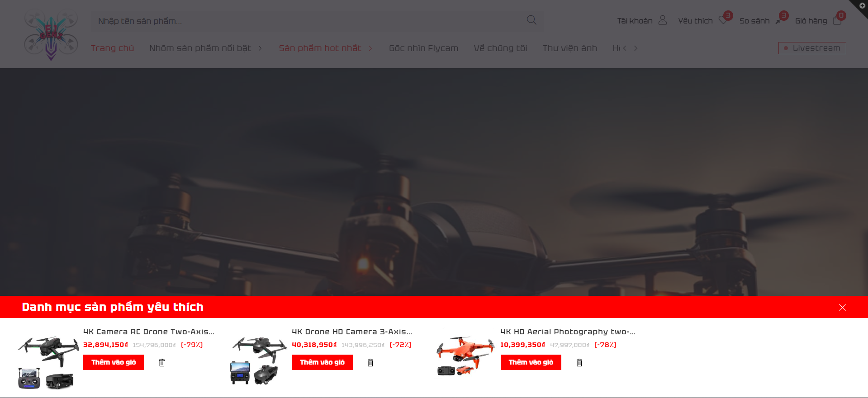Focus the product name search field
868x398 pixels.
[x=308, y=21]
